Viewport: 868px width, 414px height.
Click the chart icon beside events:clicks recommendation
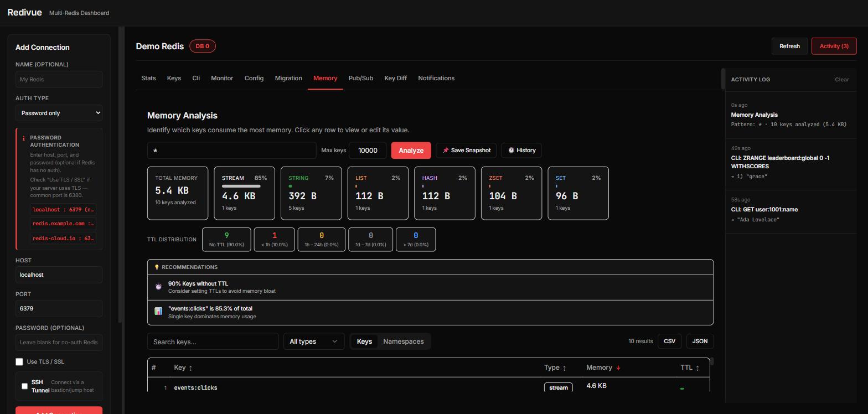[x=158, y=312]
